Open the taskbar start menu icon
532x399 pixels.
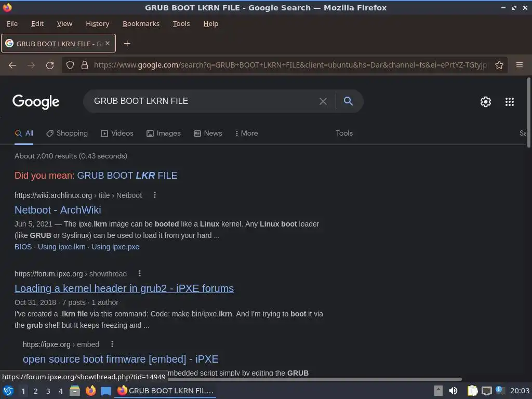pyautogui.click(x=8, y=391)
